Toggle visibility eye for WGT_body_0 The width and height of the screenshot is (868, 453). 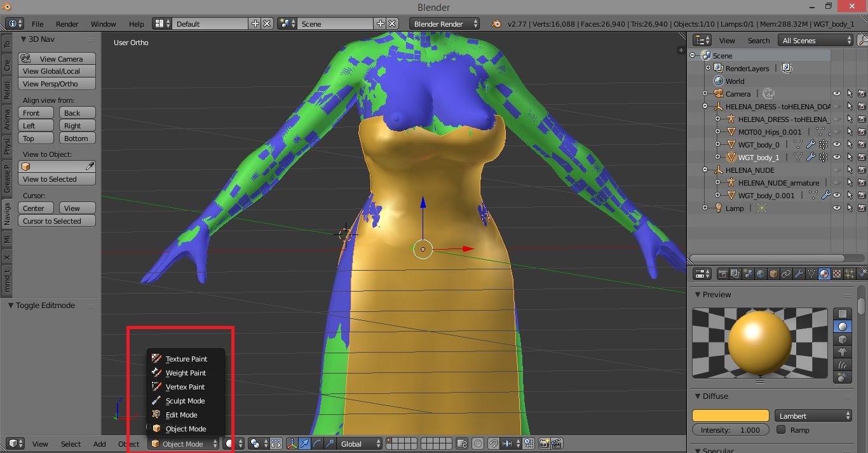[837, 145]
